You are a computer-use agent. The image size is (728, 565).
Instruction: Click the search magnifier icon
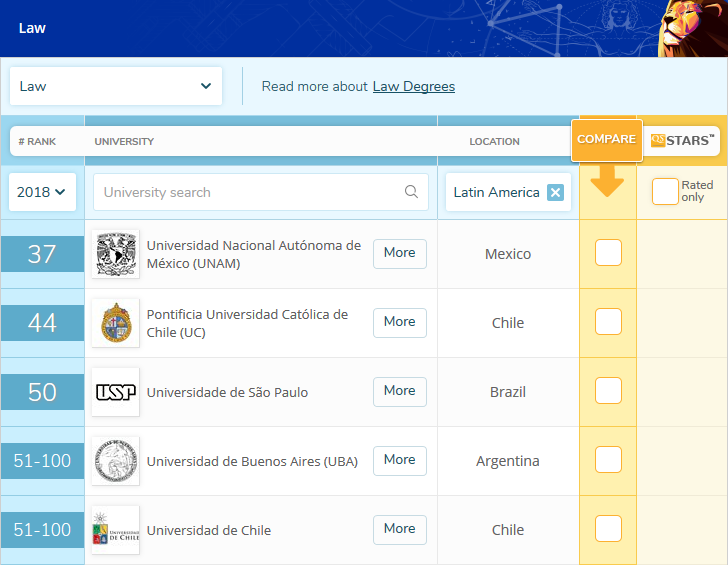pos(411,191)
